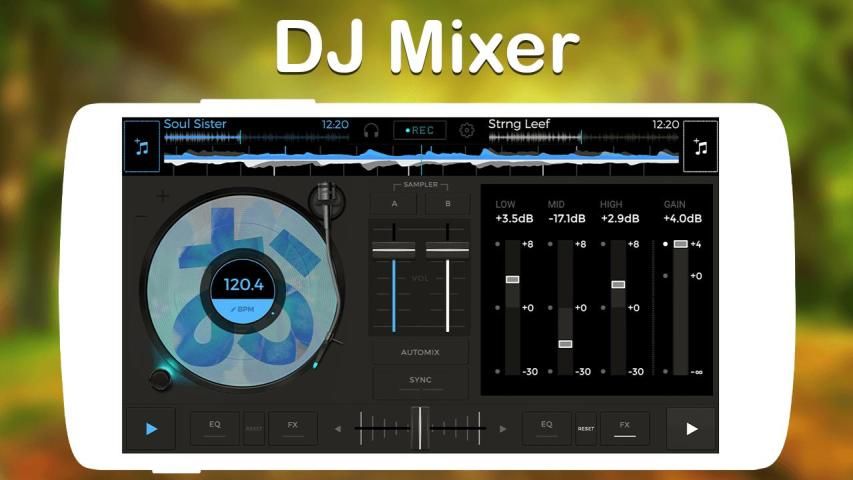The image size is (853, 480).
Task: Click the headphones pre-cue icon
Action: [x=371, y=130]
